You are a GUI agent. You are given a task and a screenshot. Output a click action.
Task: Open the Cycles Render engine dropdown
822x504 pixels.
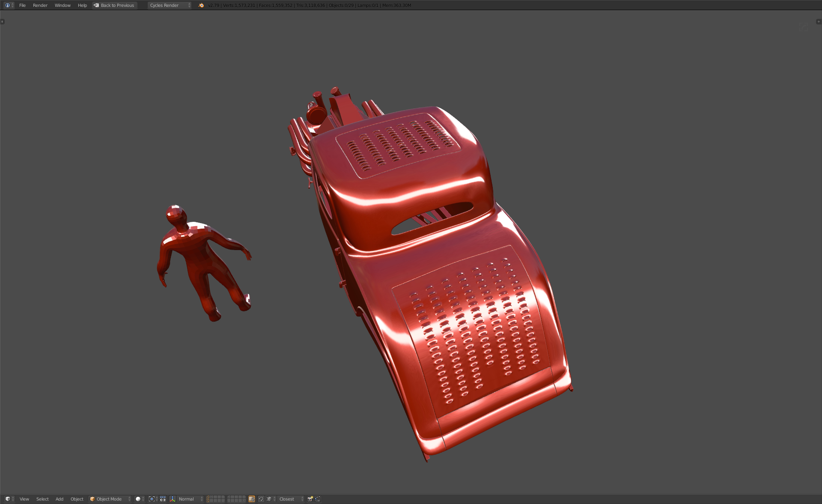point(170,5)
